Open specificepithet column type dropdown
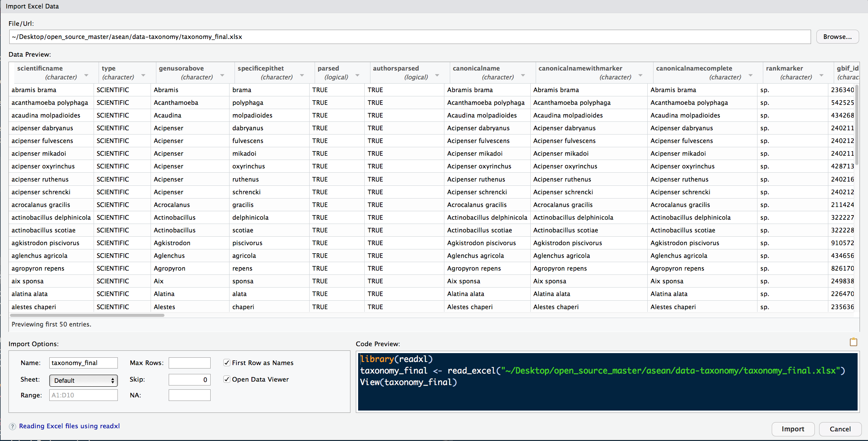 tap(302, 76)
